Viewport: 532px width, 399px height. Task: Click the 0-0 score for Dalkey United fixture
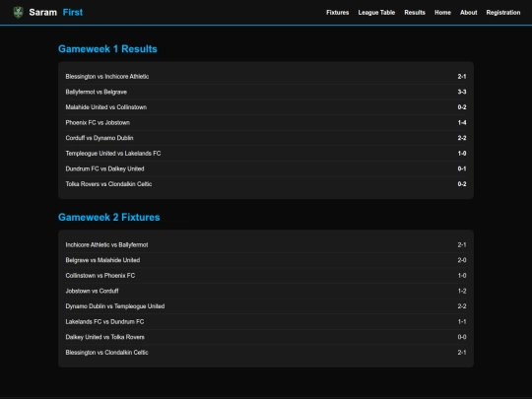pos(462,337)
